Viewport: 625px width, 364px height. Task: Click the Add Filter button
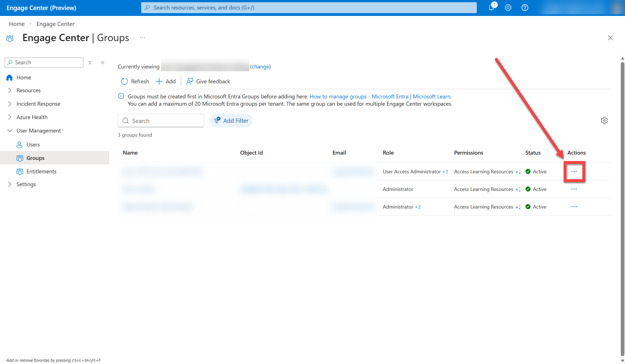point(231,120)
